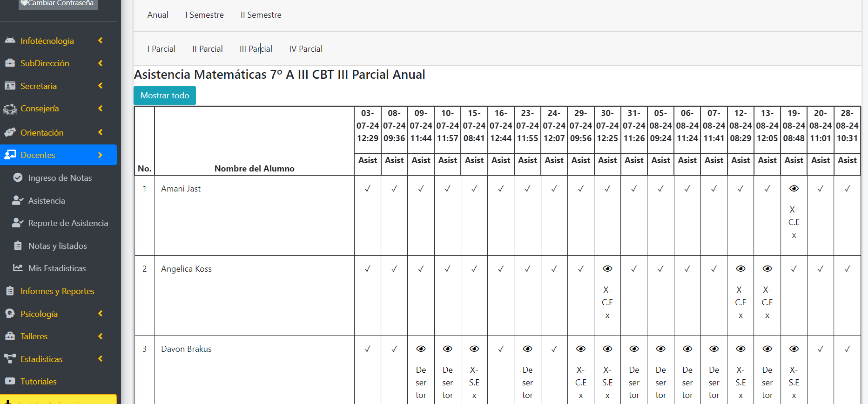This screenshot has width=868, height=404.
Task: Open Ingreso de Notas link
Action: pyautogui.click(x=60, y=178)
